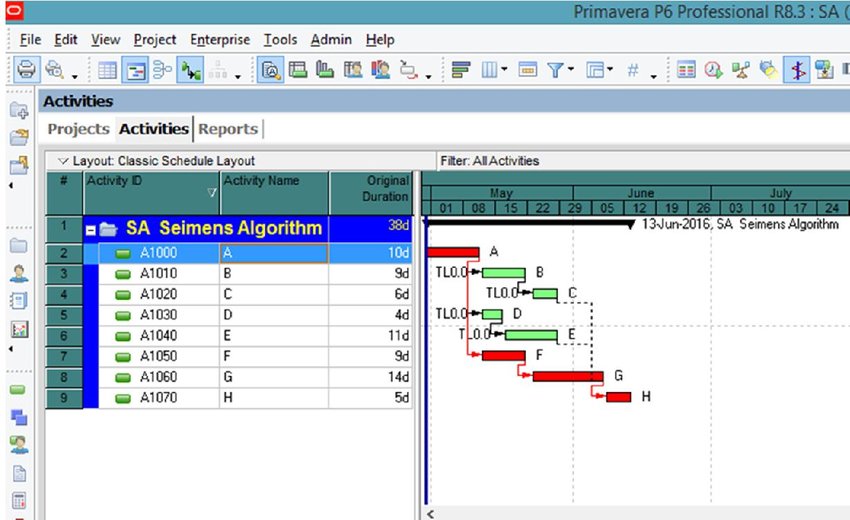Click the green Gantt bar for activity E
Viewport: 850px width, 520px height.
(x=531, y=335)
